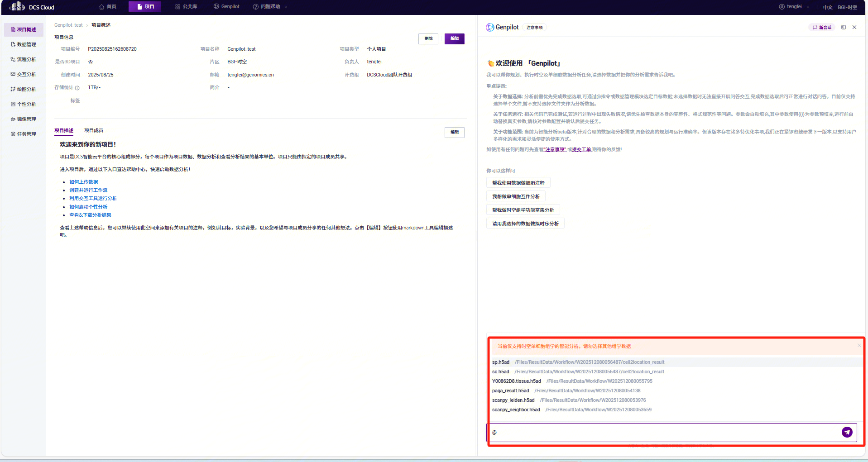Start a new chat with 新会话
Viewport: 868px width, 462px height.
coord(822,27)
